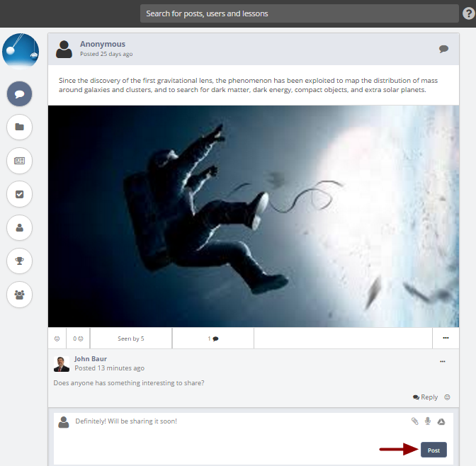The width and height of the screenshot is (476, 466).
Task: Attach a file using the paperclip icon
Action: 414,421
